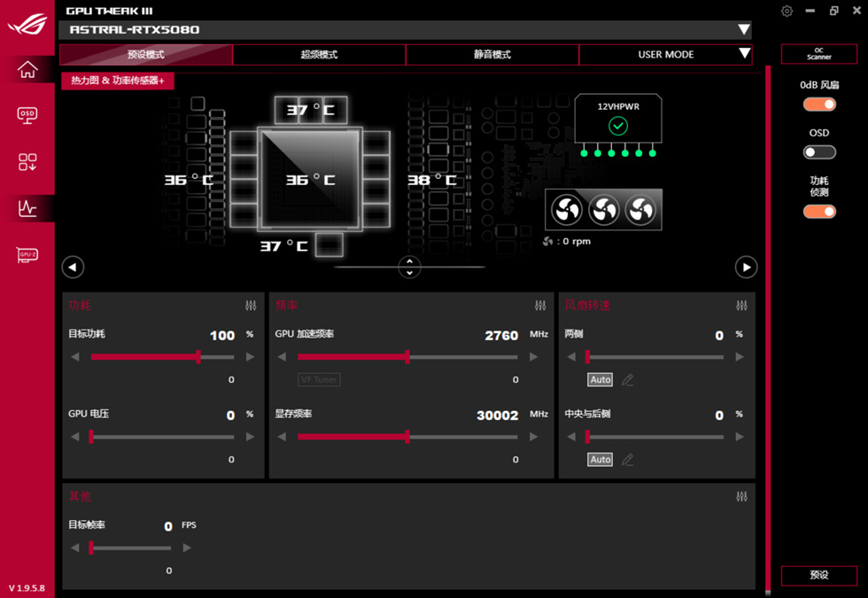The width and height of the screenshot is (868, 598).
Task: Increase target power with right arrow
Action: 250,357
